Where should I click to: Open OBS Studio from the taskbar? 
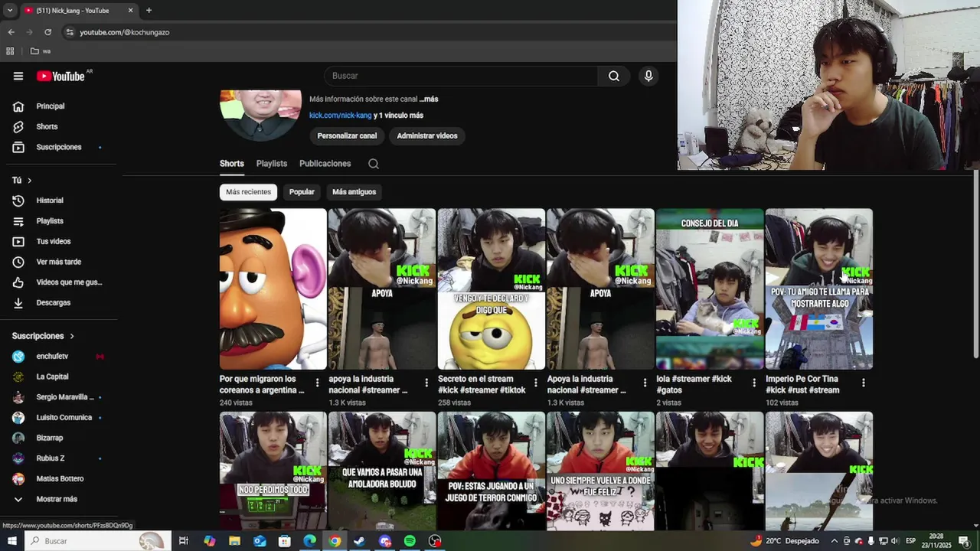435,541
